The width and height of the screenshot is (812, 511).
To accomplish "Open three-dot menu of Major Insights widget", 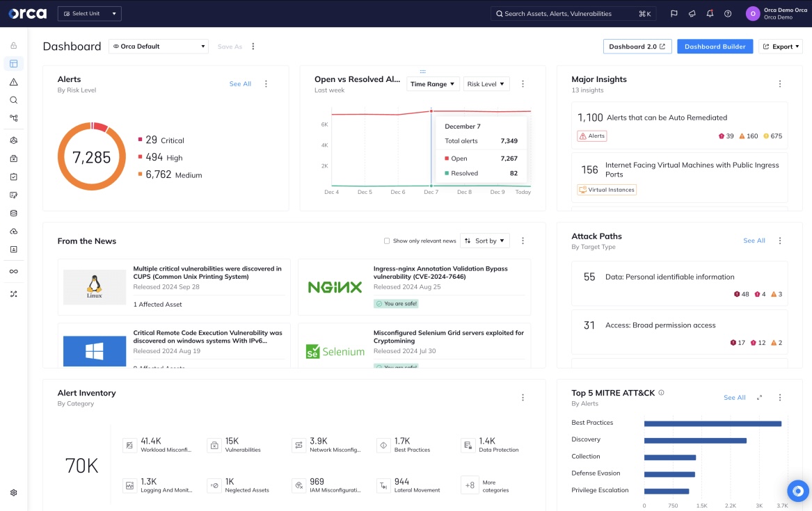I will point(780,84).
